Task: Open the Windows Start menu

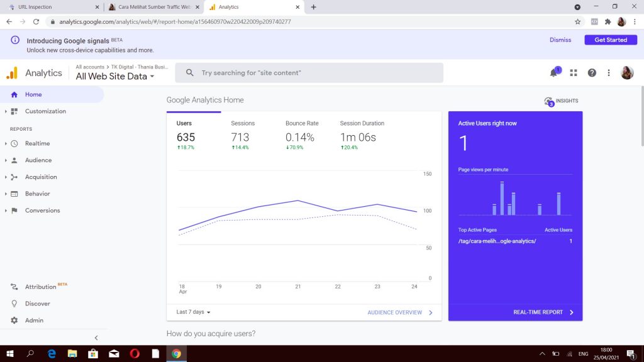Action: point(10,353)
